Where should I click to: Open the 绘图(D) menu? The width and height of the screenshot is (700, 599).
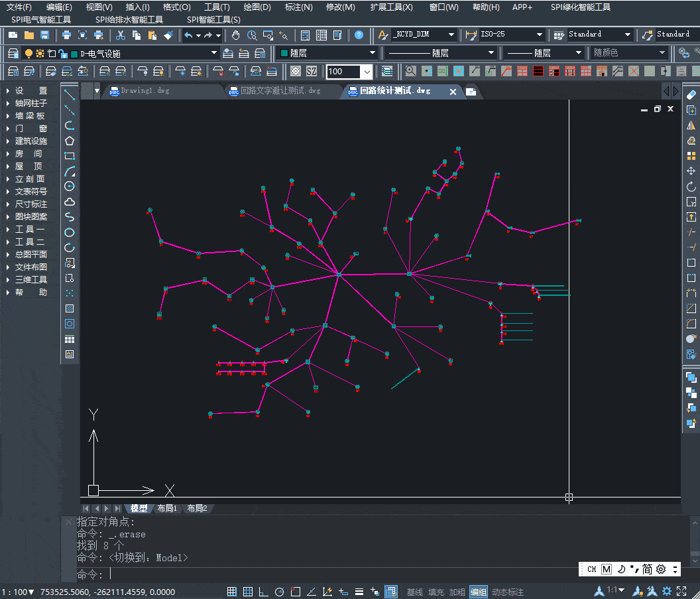point(257,7)
